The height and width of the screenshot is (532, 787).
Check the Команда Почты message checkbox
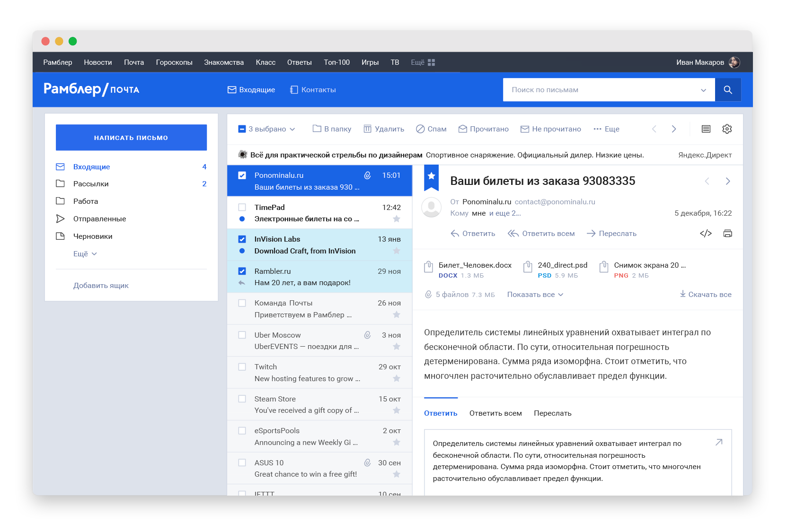click(x=242, y=303)
